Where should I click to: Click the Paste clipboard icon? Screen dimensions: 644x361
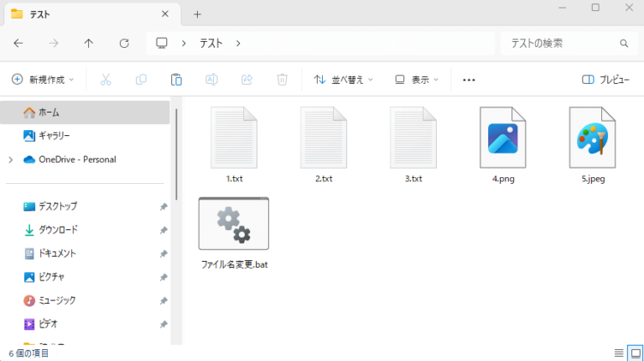(x=176, y=80)
